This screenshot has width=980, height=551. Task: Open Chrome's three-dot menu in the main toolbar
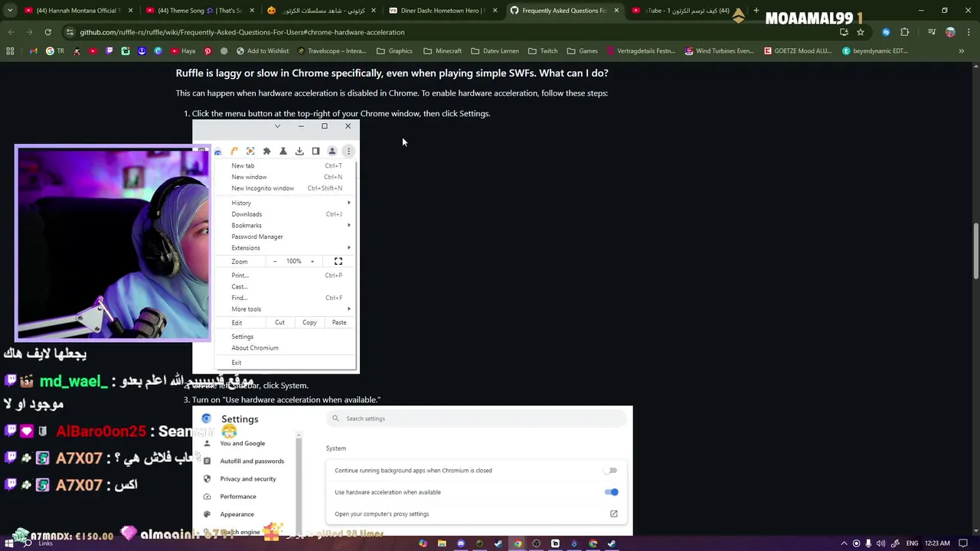[x=967, y=32]
